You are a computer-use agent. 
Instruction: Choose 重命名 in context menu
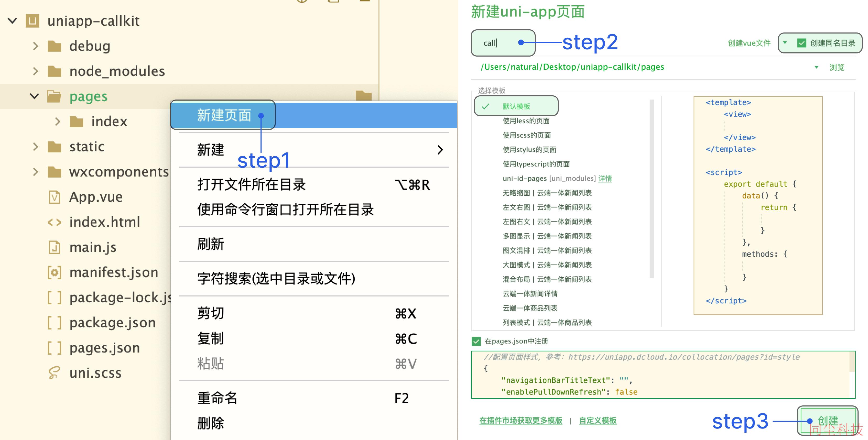click(314, 398)
